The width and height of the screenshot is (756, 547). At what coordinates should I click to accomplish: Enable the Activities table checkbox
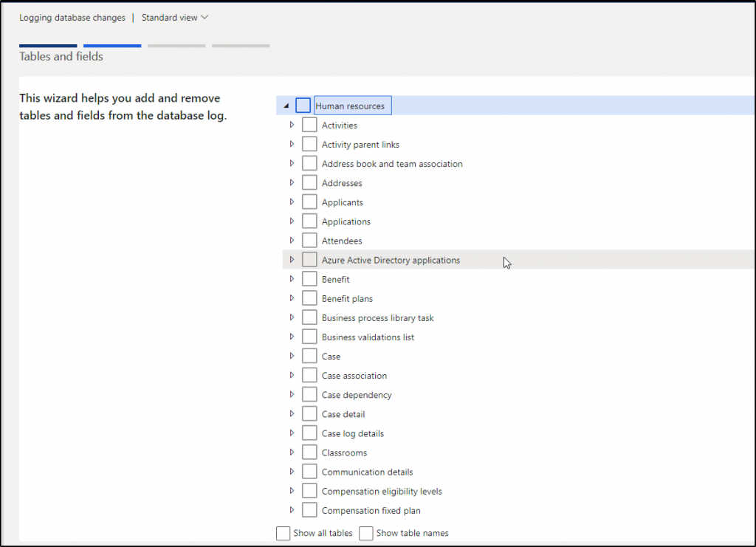tap(309, 124)
